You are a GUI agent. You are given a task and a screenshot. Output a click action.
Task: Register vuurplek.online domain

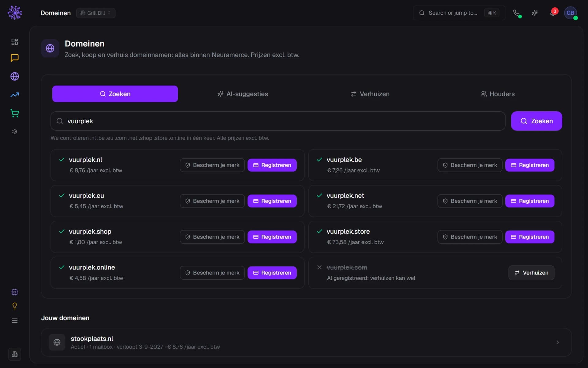272,273
